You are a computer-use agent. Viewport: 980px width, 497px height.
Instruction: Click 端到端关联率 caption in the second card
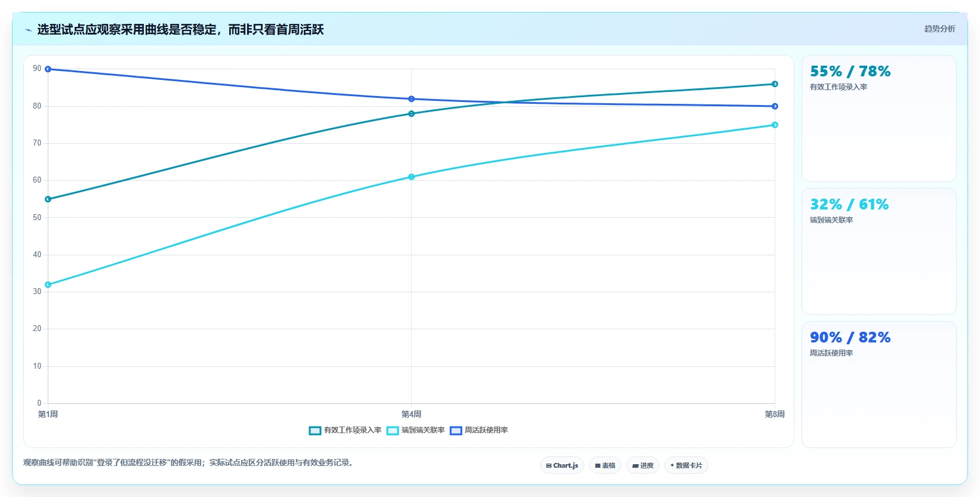(x=831, y=220)
